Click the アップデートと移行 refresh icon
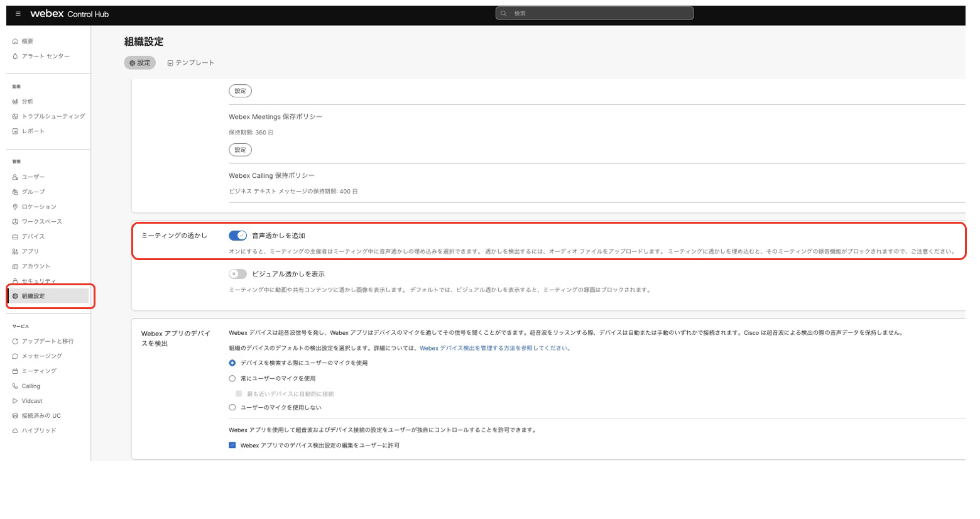 click(x=15, y=341)
